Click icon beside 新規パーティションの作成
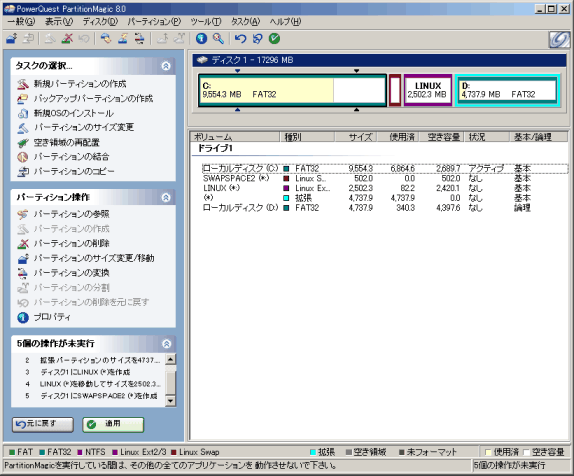 tap(23, 84)
